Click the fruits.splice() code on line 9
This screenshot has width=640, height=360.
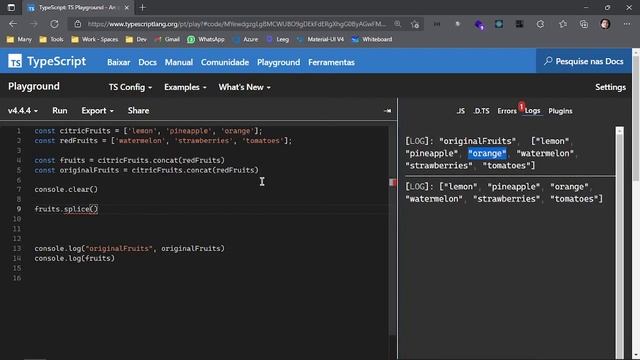click(66, 209)
